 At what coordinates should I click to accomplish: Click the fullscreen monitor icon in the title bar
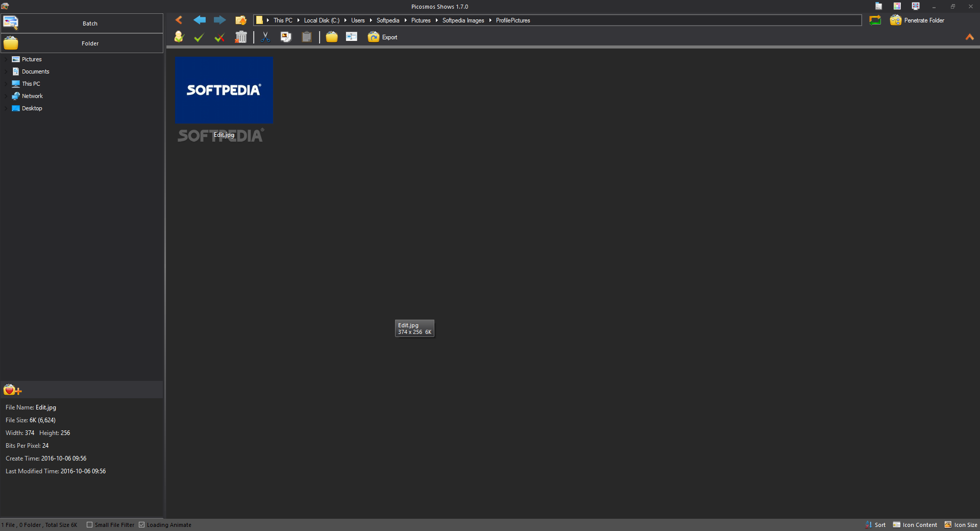click(x=916, y=6)
